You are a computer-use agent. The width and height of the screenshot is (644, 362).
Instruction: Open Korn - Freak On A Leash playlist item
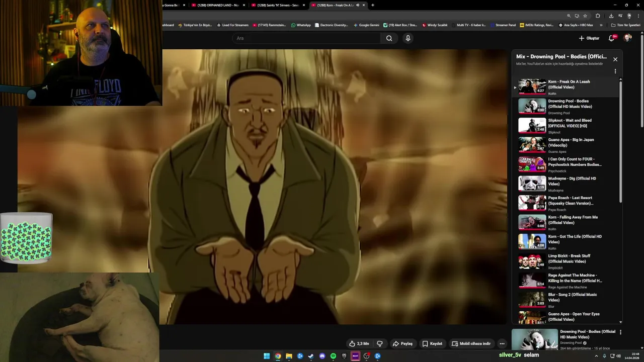coord(566,87)
